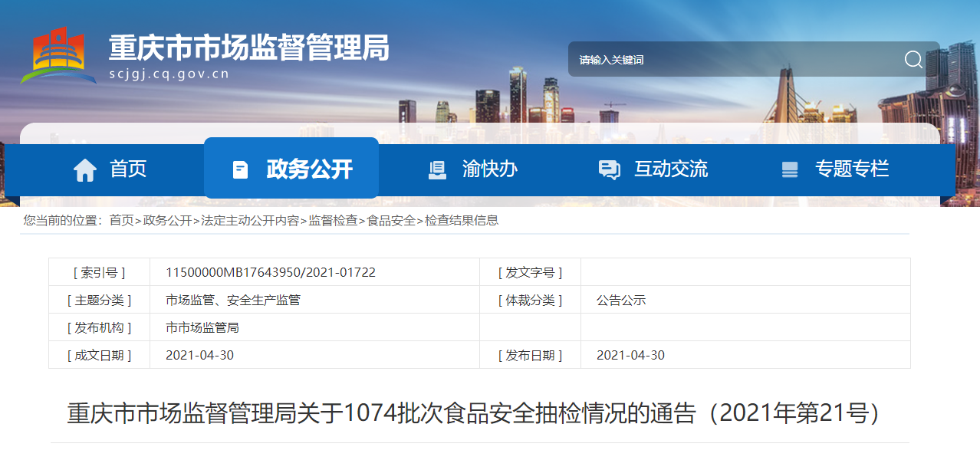The height and width of the screenshot is (460, 980).
Task: Click the chat bubble icon beside 互动交流
Action: click(x=609, y=169)
